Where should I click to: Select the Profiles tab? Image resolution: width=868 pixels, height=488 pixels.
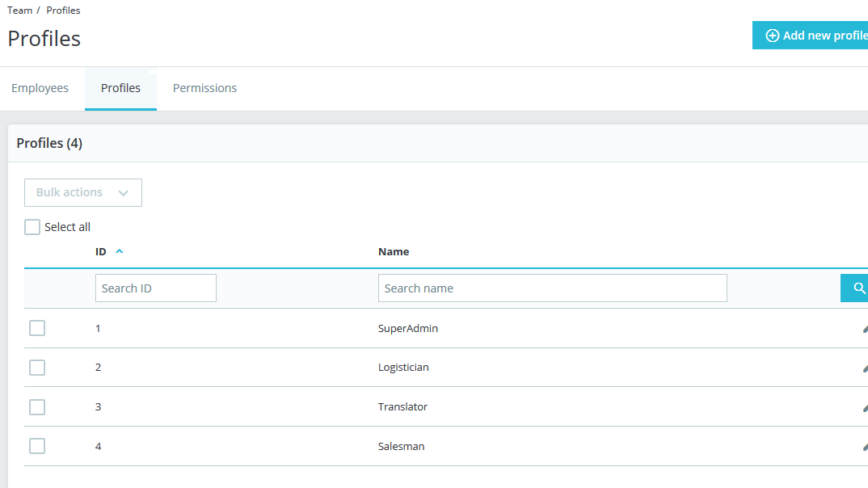tap(120, 88)
